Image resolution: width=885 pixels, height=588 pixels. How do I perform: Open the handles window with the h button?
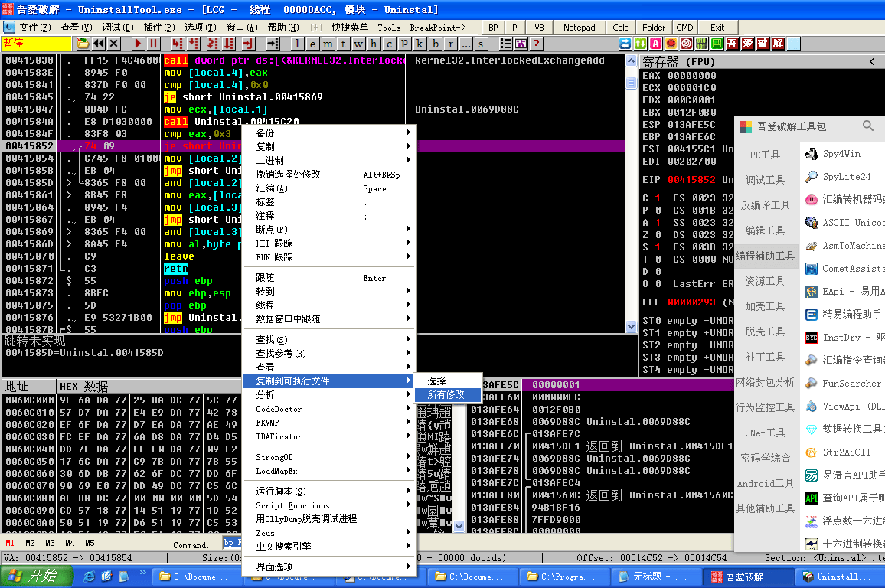click(x=374, y=44)
